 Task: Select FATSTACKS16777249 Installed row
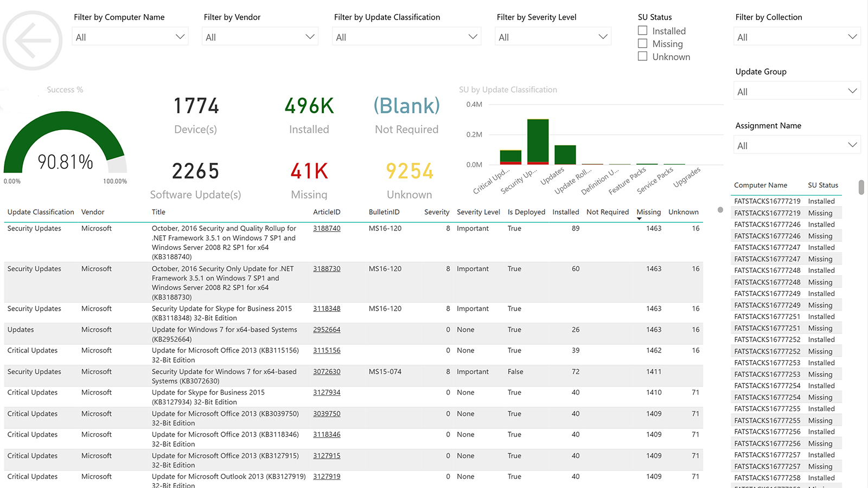coord(787,293)
